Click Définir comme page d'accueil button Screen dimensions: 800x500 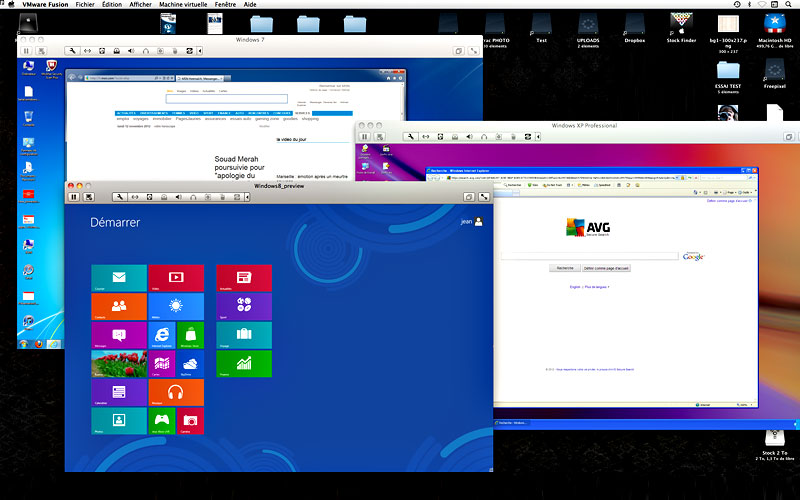pos(606,268)
